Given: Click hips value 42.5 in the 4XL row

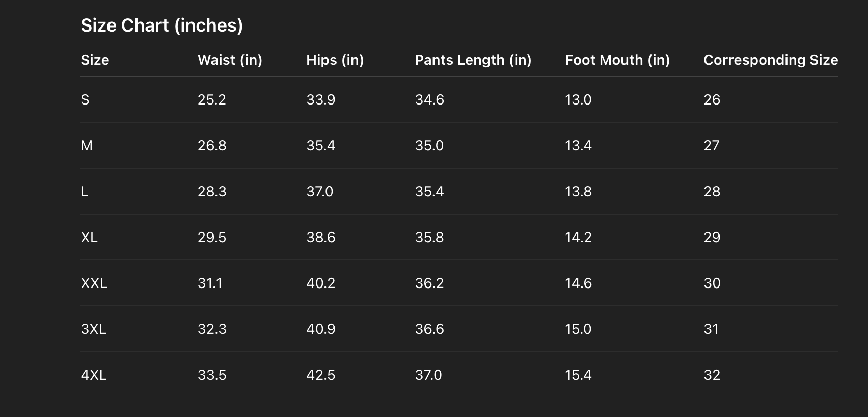Looking at the screenshot, I should click(x=320, y=375).
